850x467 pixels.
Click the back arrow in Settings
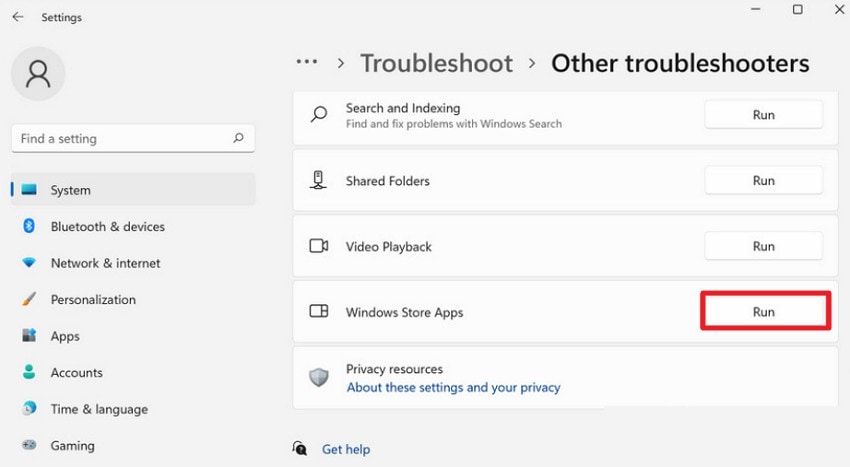point(18,17)
